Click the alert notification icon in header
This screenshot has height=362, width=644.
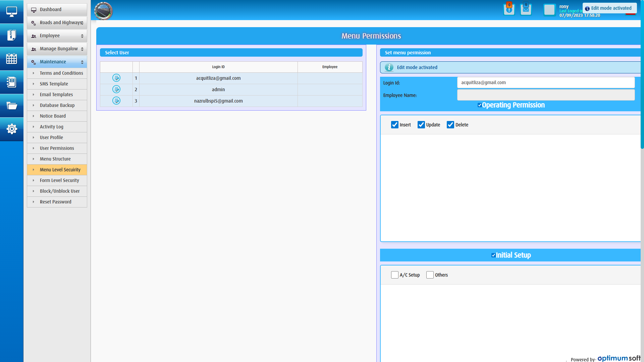pos(509,9)
